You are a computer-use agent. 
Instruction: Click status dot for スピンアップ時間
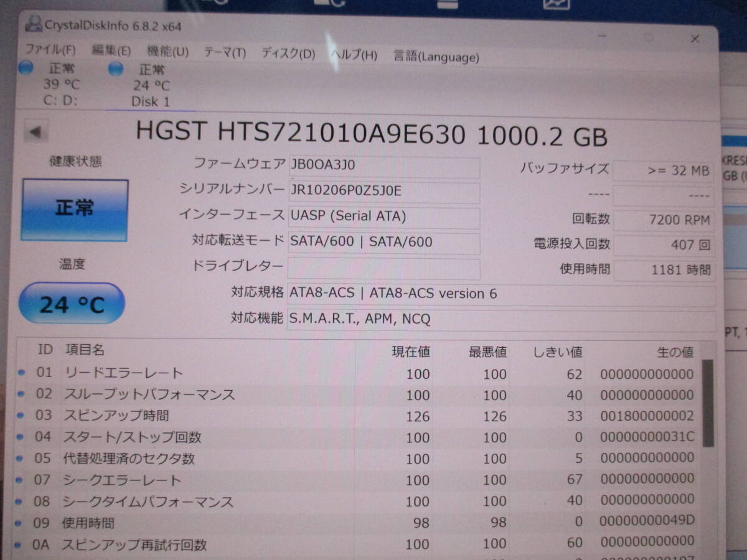coord(22,415)
